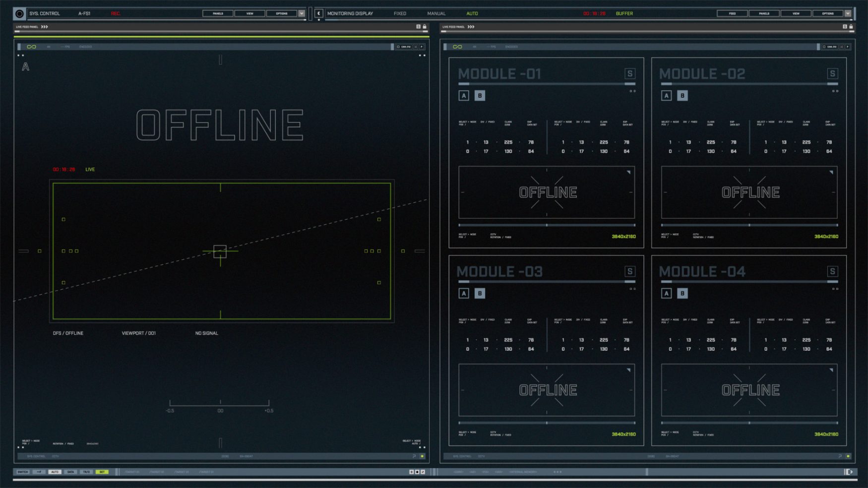
Task: Click the S icon on right live feed panel
Action: click(845, 27)
